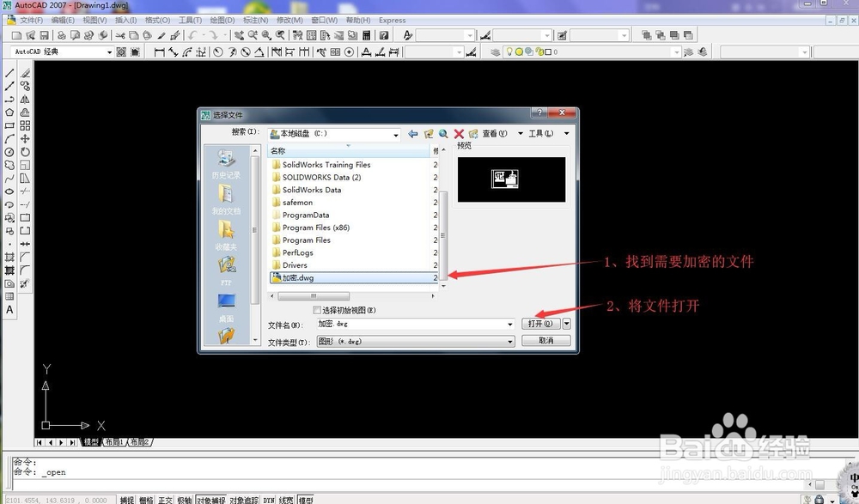This screenshot has width=859, height=504.
Task: Check the Select Initial View checkbox
Action: click(317, 310)
